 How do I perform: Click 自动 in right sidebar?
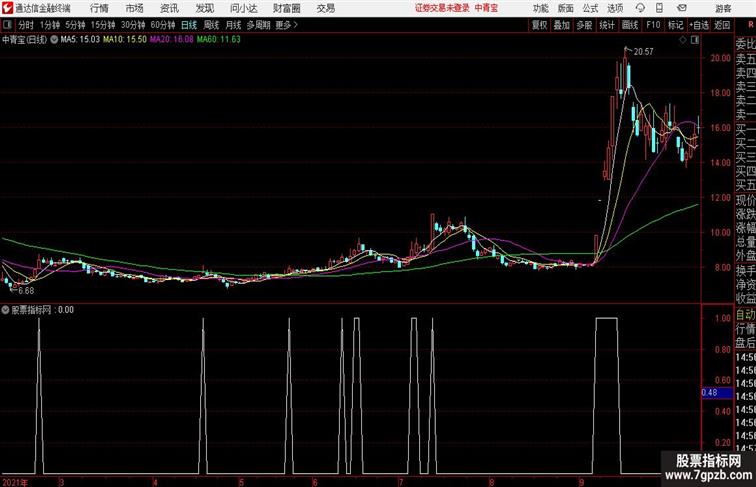coord(745,315)
